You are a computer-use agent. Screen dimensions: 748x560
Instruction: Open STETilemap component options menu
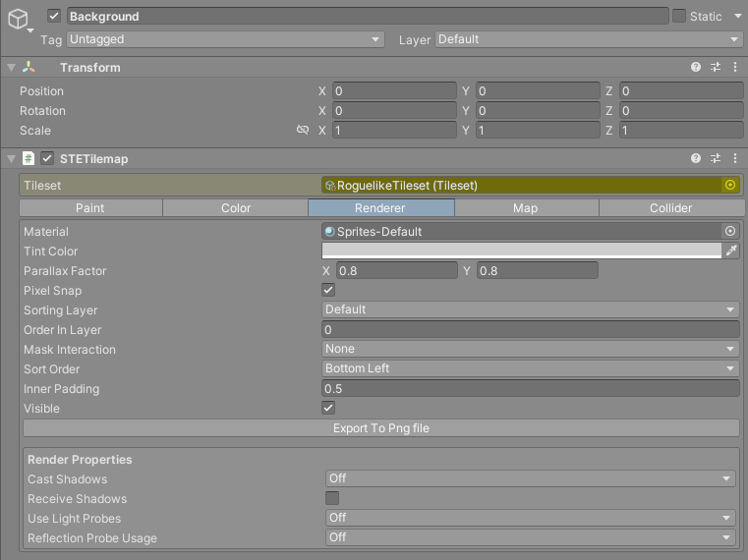pyautogui.click(x=735, y=158)
